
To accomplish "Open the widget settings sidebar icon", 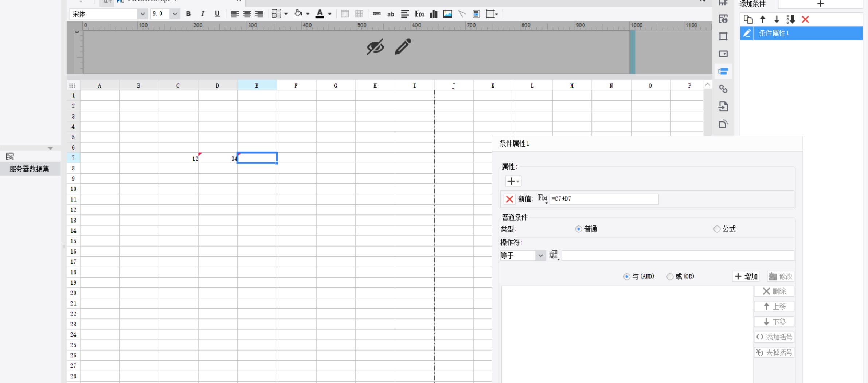I will 723,54.
